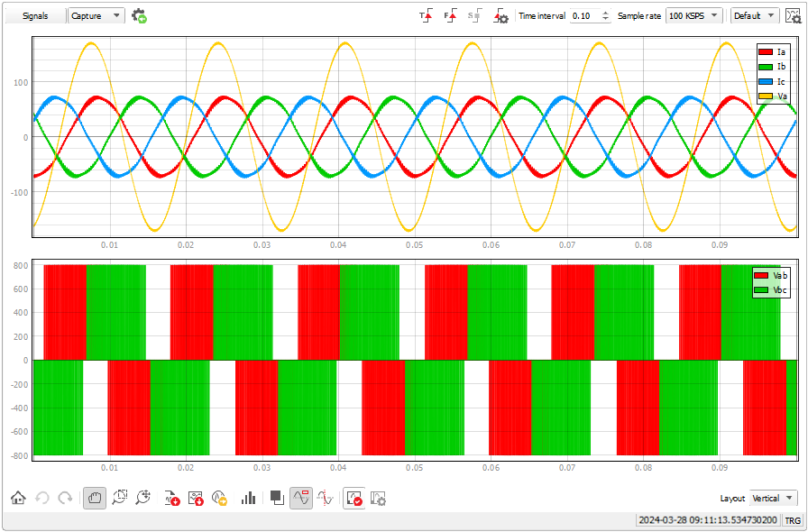Click the gear with green arrow icon
This screenshot has height=532, width=808.
tap(139, 16)
